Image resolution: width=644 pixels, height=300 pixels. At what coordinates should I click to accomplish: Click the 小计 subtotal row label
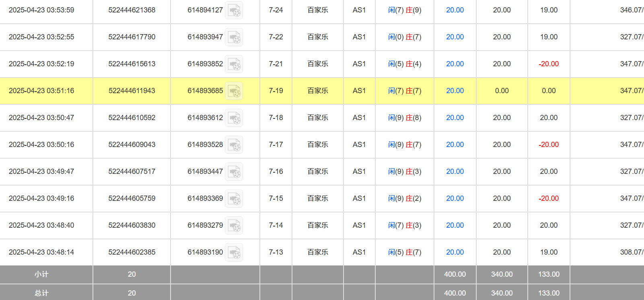tap(41, 274)
